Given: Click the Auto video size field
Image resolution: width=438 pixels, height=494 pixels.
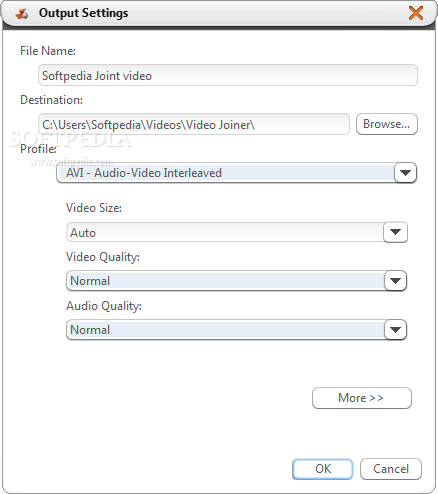Looking at the screenshot, I should pyautogui.click(x=225, y=232).
